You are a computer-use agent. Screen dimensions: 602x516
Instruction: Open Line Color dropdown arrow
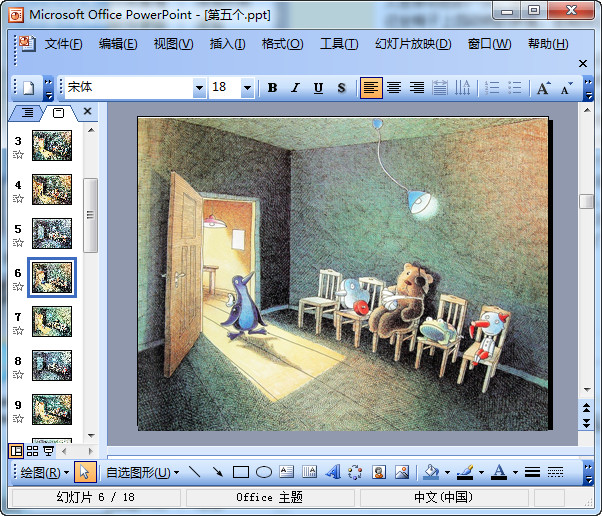click(481, 472)
